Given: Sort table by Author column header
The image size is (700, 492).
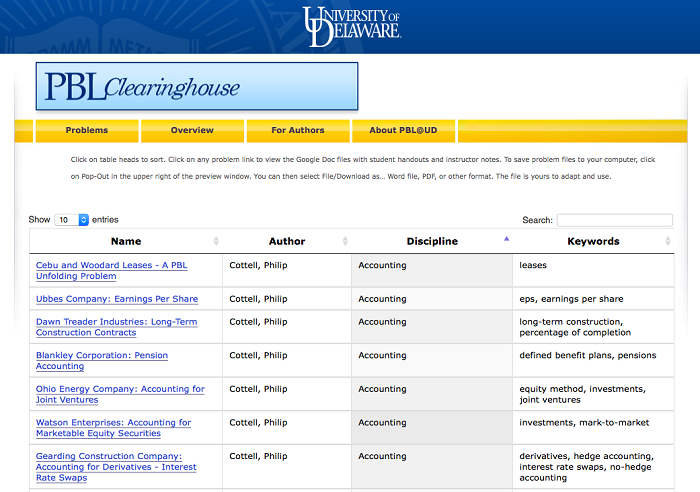Looking at the screenshot, I should coord(287,241).
